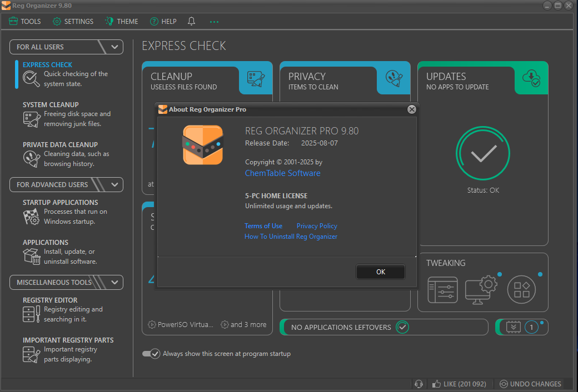578x392 pixels.
Task: Open the tweaking sliders panel icon
Action: (443, 290)
